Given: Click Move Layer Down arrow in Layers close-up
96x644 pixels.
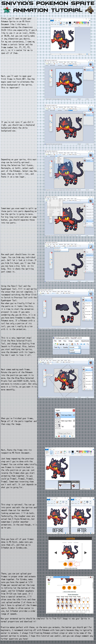Looking at the screenshot, I should point(70,436).
